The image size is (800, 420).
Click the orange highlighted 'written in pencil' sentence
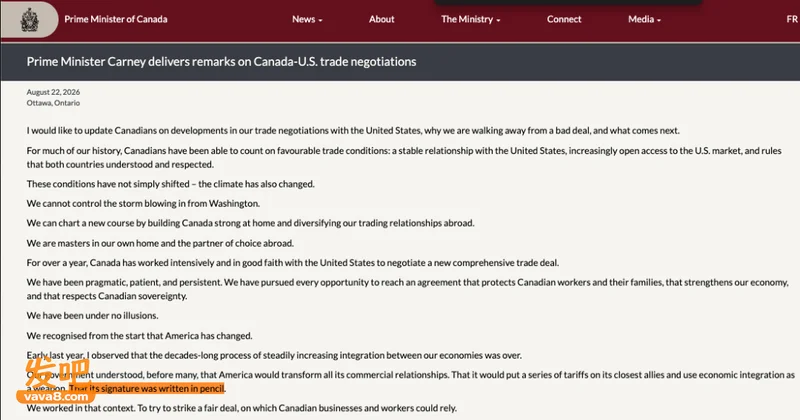point(147,388)
